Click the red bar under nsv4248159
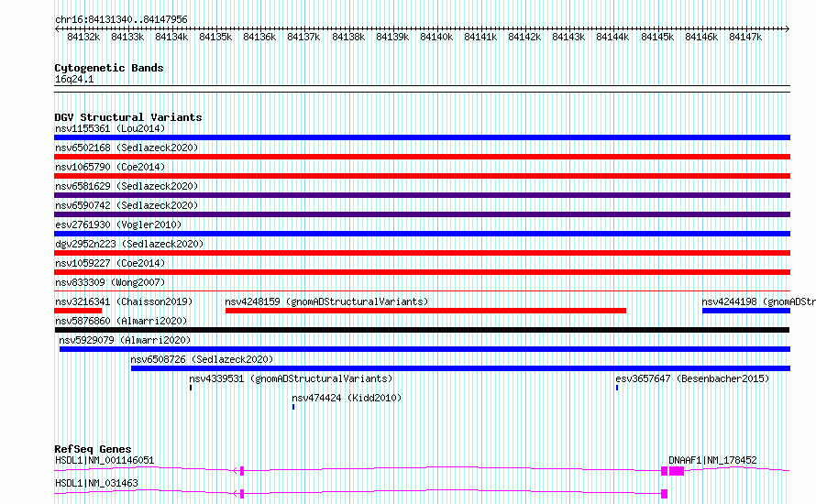816x504 pixels. (x=425, y=311)
